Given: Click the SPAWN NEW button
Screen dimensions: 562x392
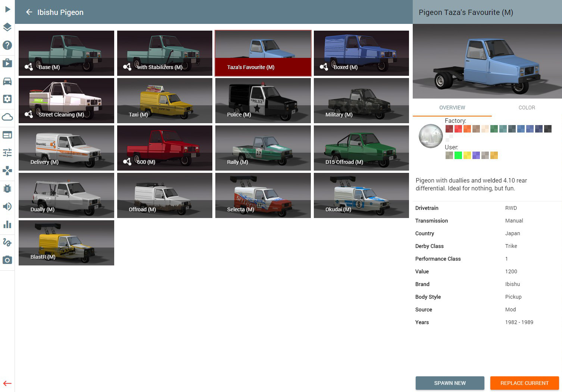Looking at the screenshot, I should (450, 383).
